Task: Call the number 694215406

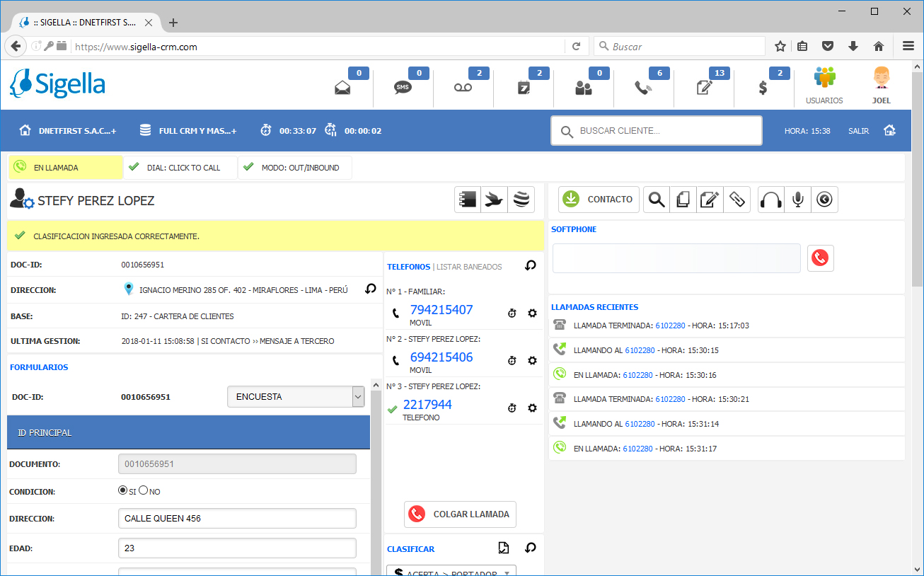Action: 441,357
